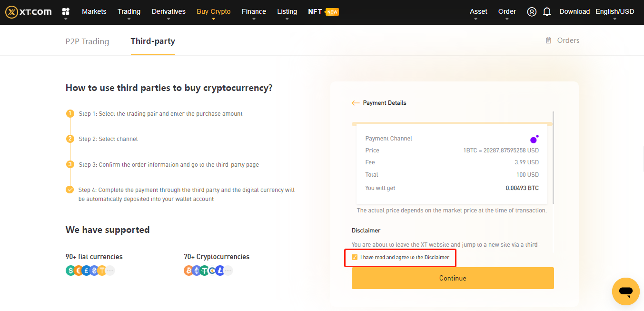This screenshot has height=311, width=644.
Task: Open the account profile icon
Action: coord(531,11)
